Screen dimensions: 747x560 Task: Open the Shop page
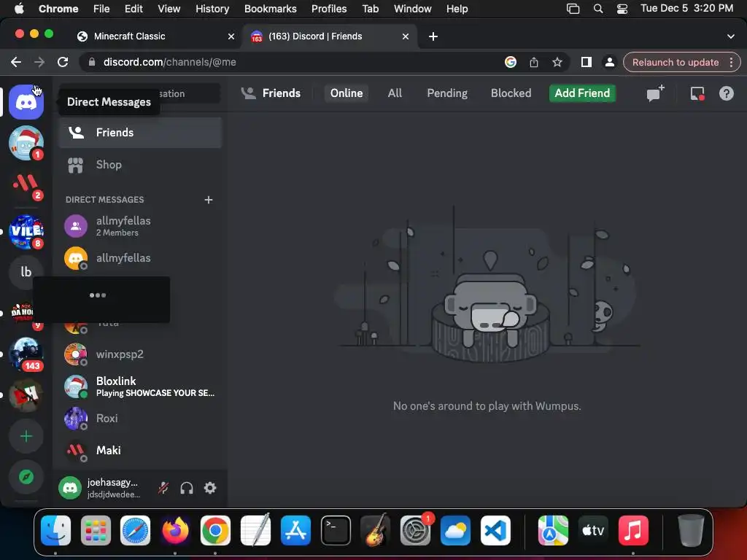[140, 165]
